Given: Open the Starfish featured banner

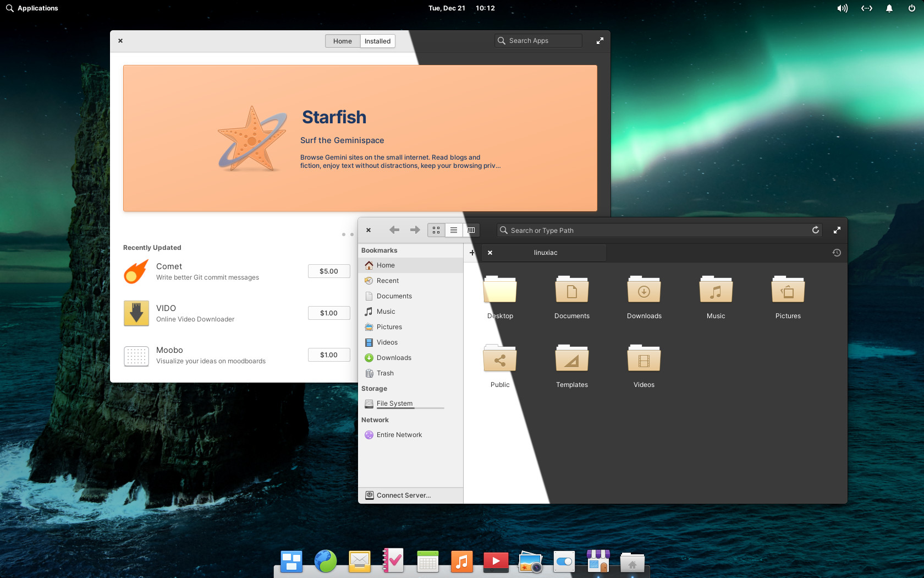Looking at the screenshot, I should click(x=360, y=138).
